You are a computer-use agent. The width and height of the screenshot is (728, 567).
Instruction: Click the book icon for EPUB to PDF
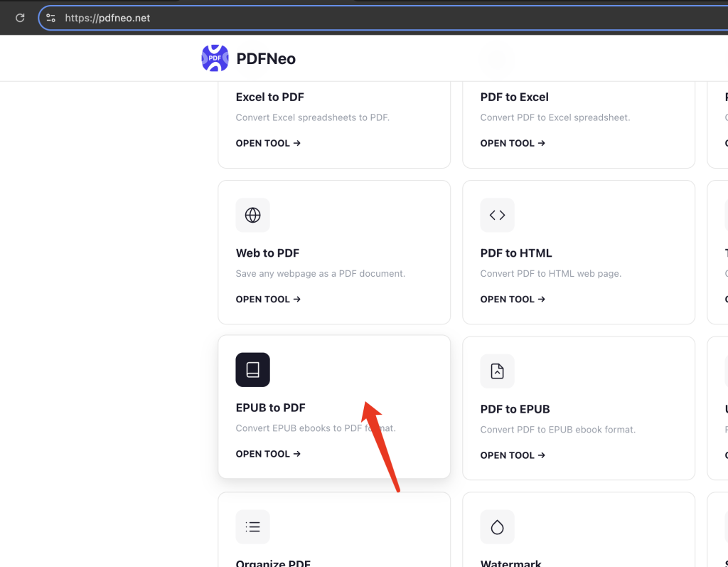(x=252, y=370)
